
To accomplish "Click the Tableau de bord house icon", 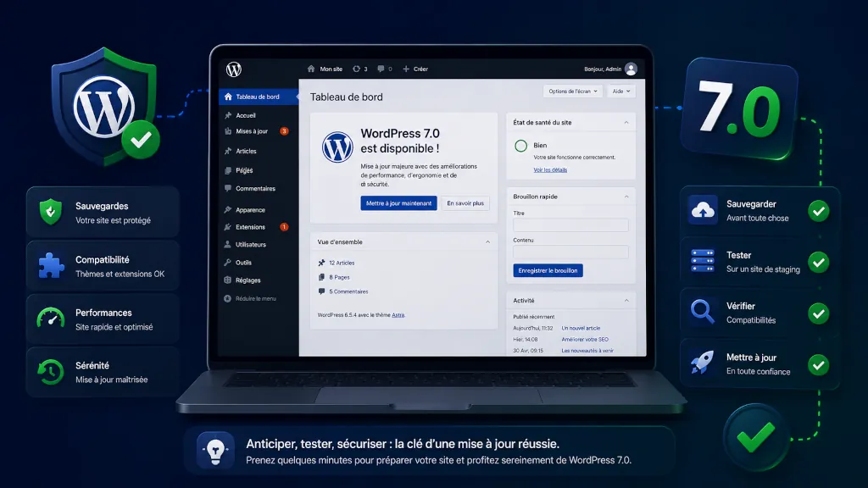I will click(228, 97).
